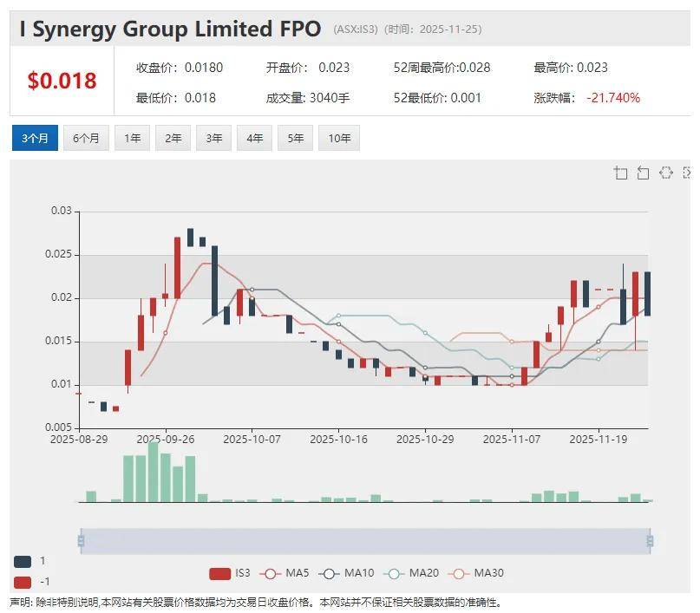Click the 2025-11-19 x-axis label
Screen dimensions: 700x613
tap(599, 440)
